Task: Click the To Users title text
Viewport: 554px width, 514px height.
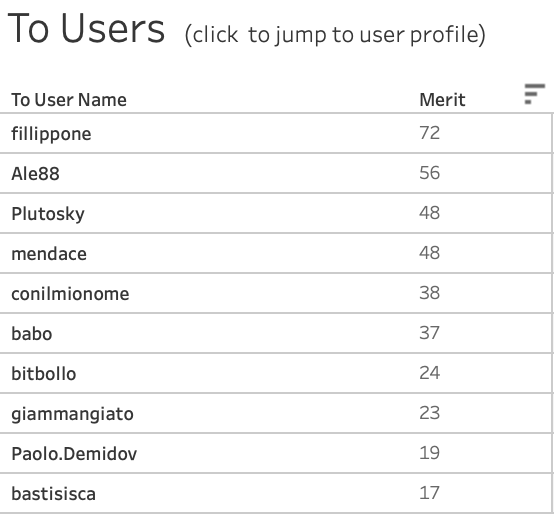Action: (x=86, y=29)
